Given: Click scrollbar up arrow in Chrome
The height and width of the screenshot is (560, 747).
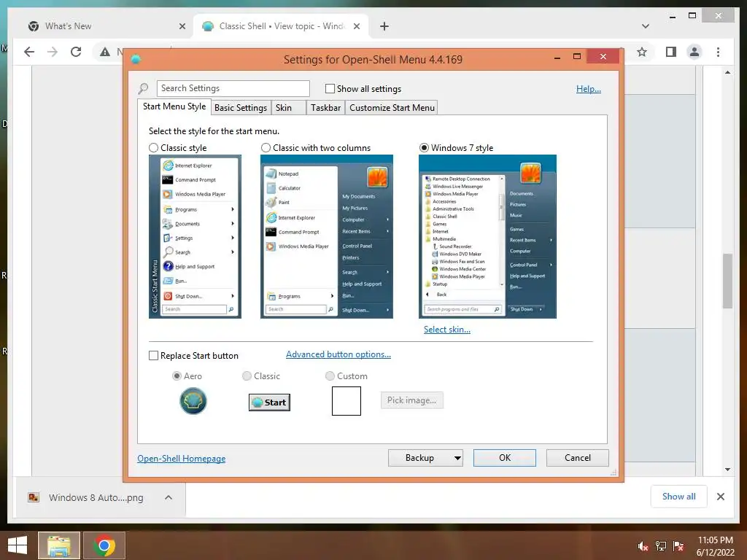Looking at the screenshot, I should pyautogui.click(x=727, y=72).
